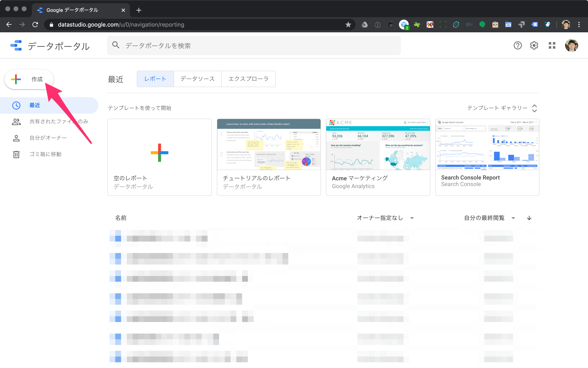Image resolution: width=588 pixels, height=368 pixels.
Task: Reload the page with refresh icon
Action: coord(35,25)
